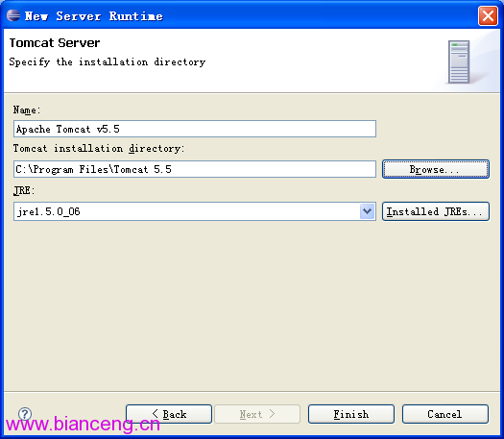Click the help question mark icon

point(25,414)
